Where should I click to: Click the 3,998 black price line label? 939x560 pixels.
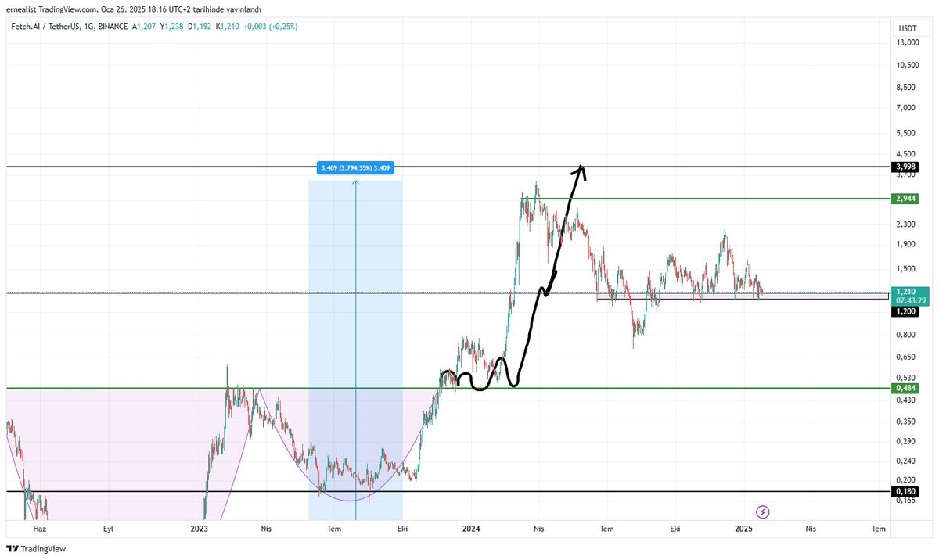(x=905, y=167)
